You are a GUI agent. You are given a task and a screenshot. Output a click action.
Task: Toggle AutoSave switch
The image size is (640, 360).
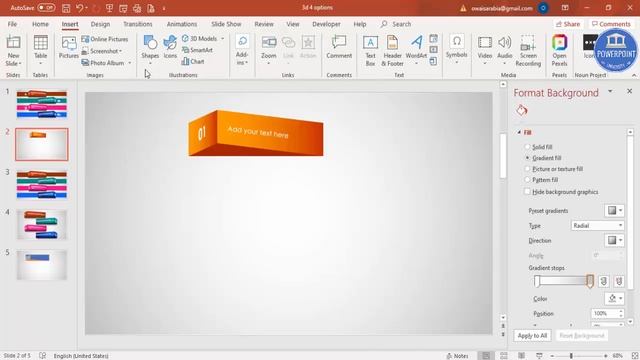coord(47,8)
